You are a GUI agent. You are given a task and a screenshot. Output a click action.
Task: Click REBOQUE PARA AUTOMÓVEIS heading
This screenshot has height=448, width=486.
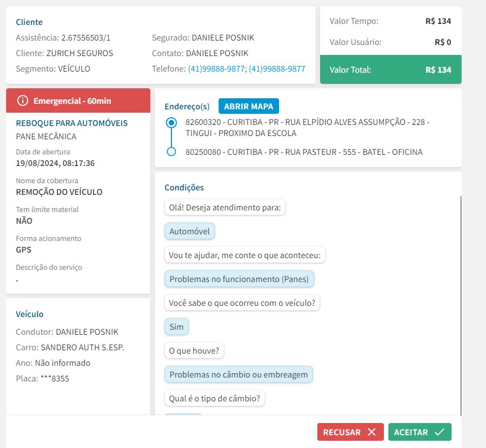72,123
